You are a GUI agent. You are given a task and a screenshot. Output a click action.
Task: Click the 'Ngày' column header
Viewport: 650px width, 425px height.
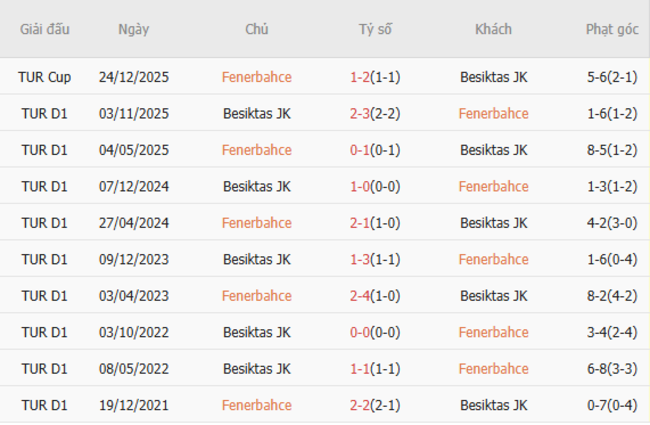coord(133,29)
